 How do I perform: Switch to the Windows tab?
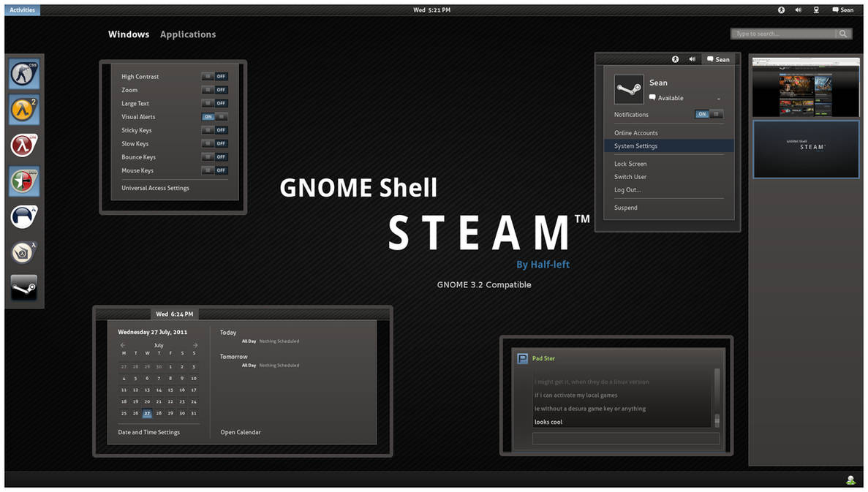pos(129,34)
